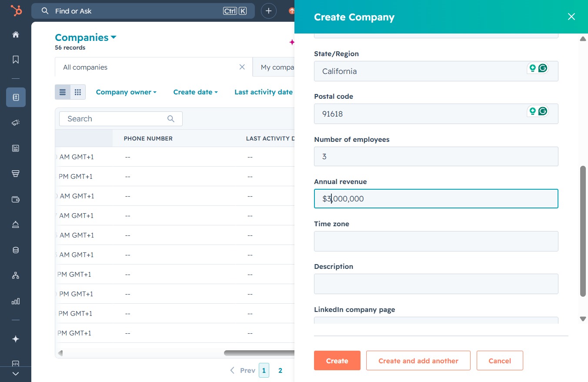Click the Prev pagination link

point(242,371)
